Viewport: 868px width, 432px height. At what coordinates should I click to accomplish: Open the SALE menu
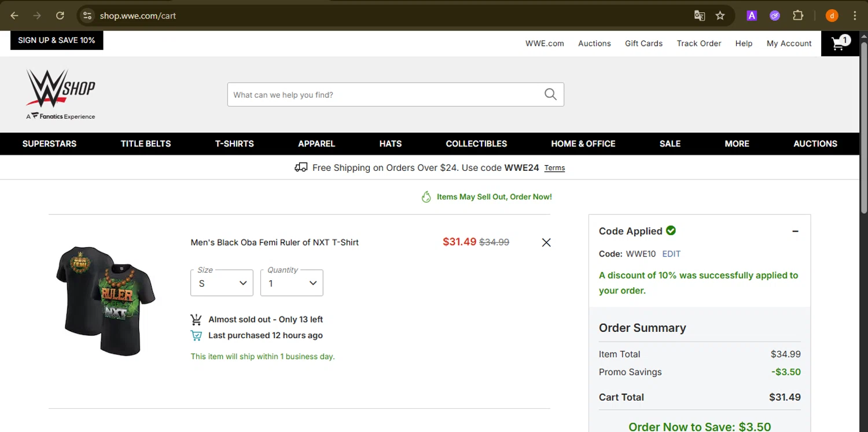click(670, 144)
